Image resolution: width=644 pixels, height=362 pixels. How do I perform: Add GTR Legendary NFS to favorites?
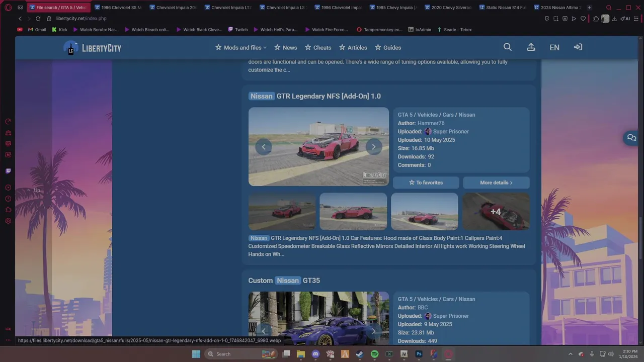426,183
